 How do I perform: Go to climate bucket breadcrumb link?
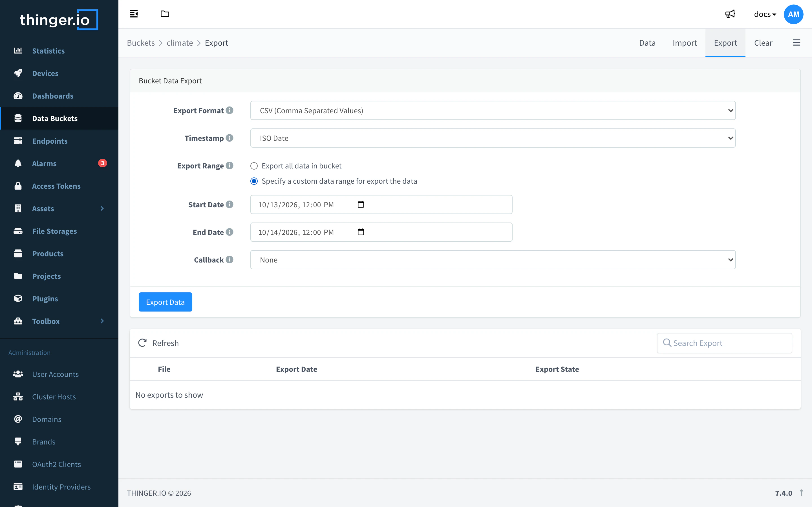tap(180, 43)
